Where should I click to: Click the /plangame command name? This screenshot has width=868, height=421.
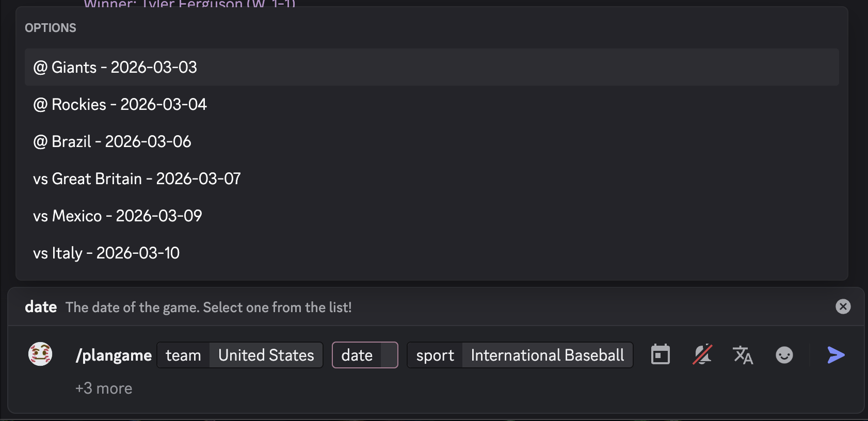pyautogui.click(x=114, y=355)
